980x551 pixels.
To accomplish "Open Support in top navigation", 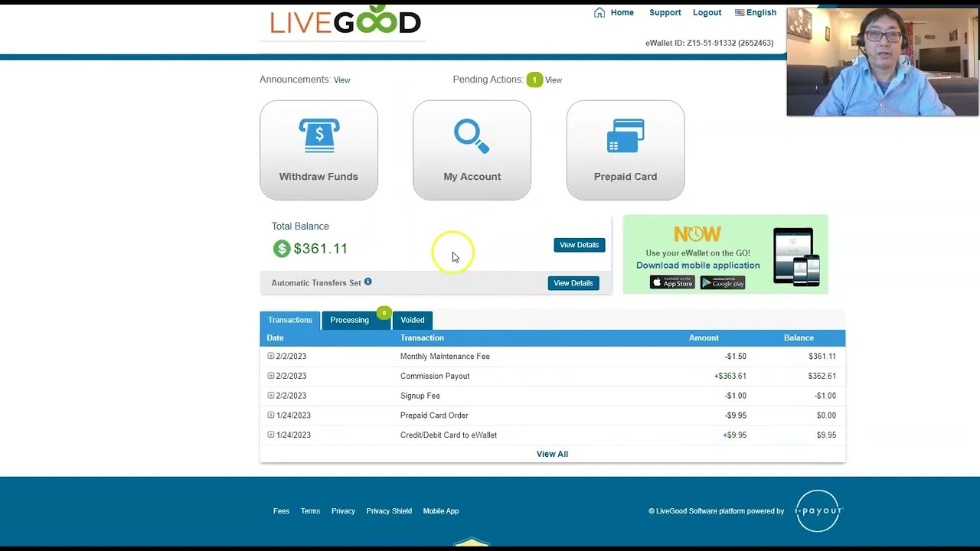I will tap(665, 12).
